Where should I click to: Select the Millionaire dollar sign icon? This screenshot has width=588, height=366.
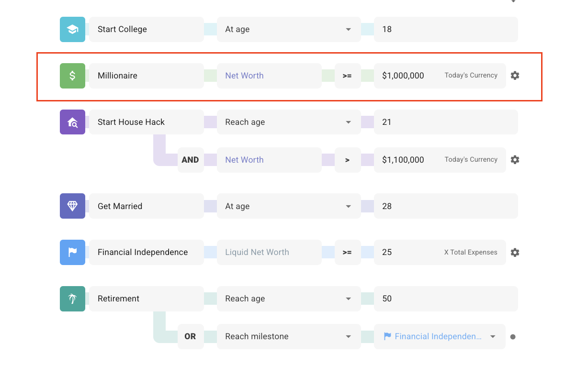[72, 76]
